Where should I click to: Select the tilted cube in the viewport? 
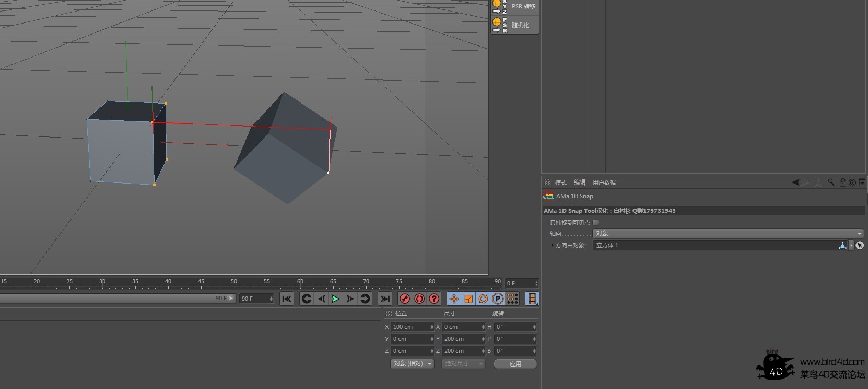tap(285, 149)
